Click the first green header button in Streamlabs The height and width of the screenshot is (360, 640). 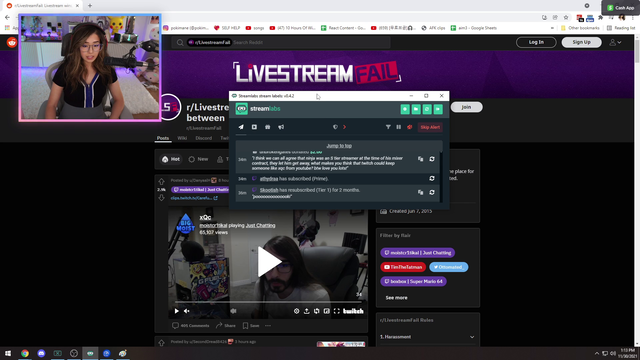(405, 109)
